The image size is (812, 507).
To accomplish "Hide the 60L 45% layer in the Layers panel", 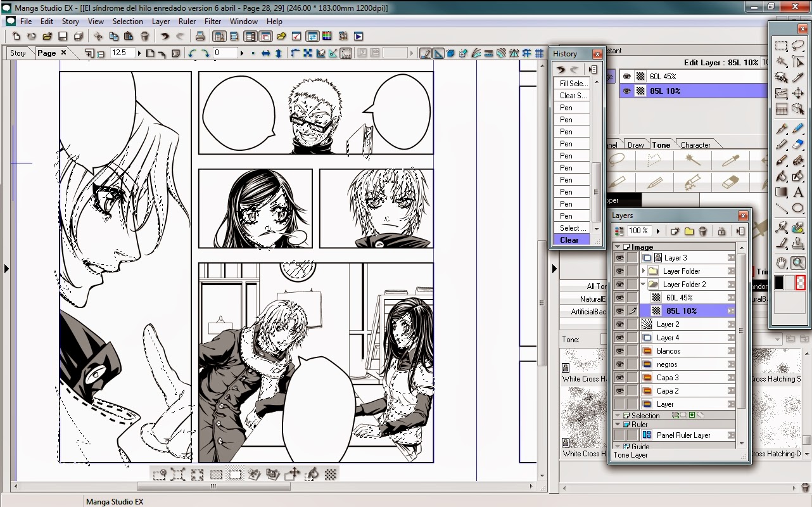I will point(619,298).
